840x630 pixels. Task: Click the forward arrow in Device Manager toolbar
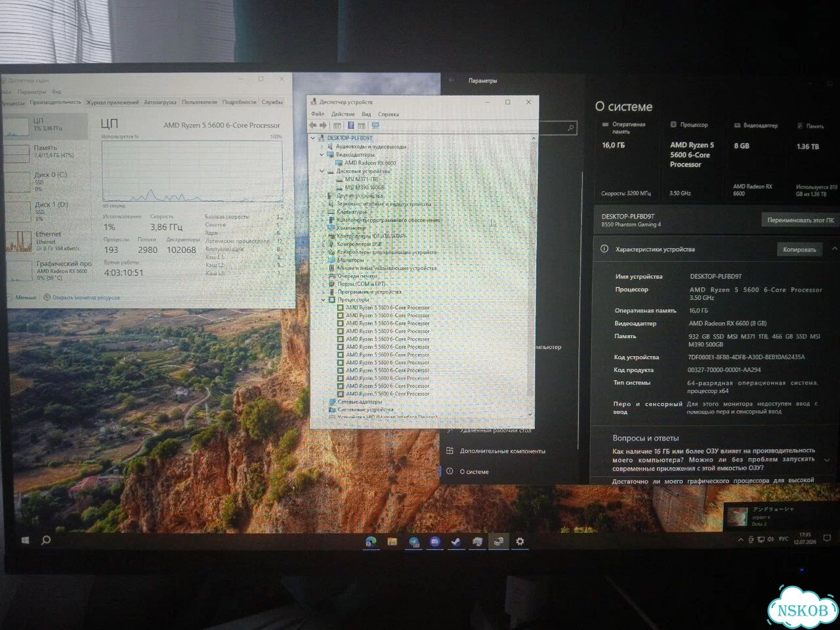[323, 125]
